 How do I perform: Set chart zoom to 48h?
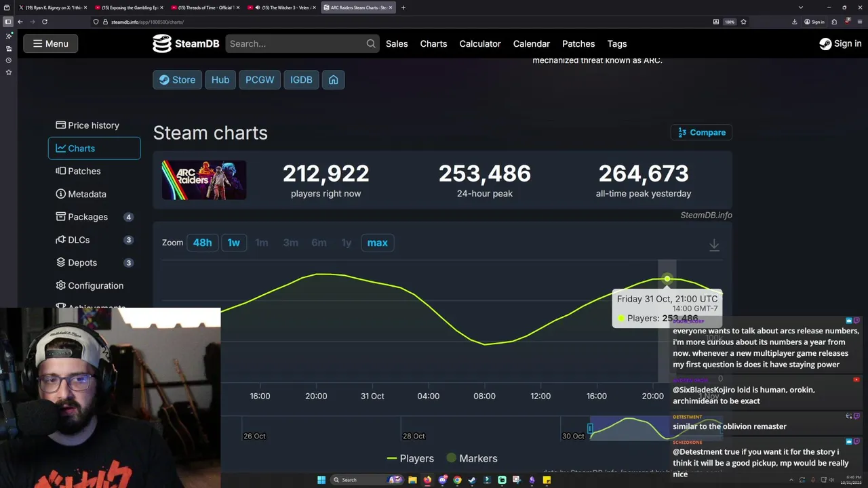[x=202, y=243]
